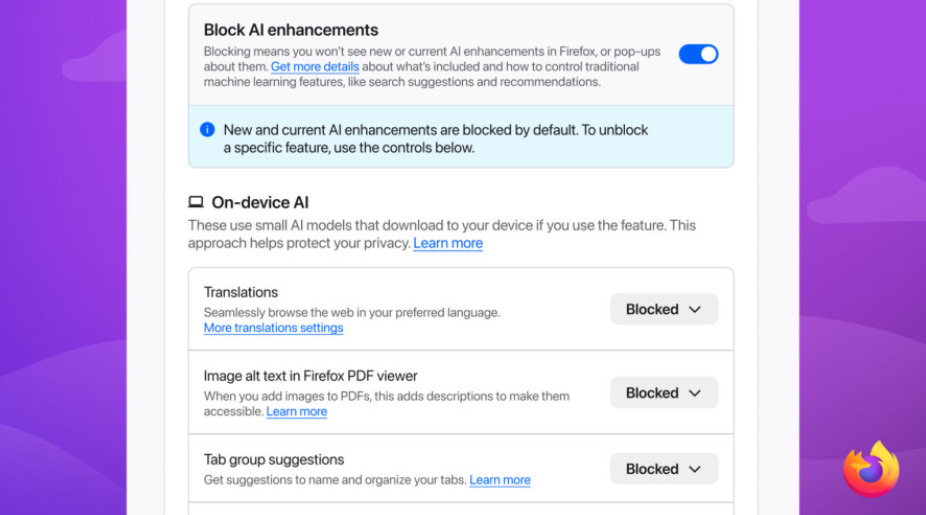
Task: Click Image alt text in Firefox PDF viewer label
Action: coord(310,376)
